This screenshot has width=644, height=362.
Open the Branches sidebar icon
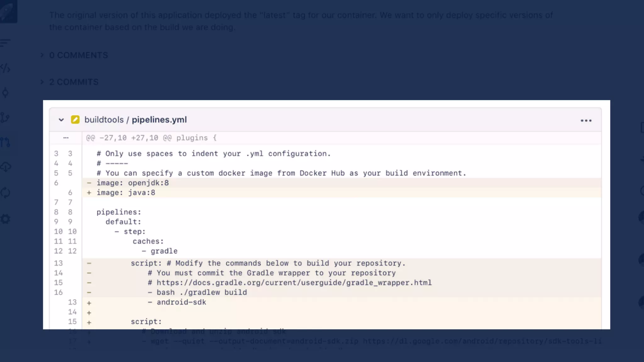tap(5, 118)
